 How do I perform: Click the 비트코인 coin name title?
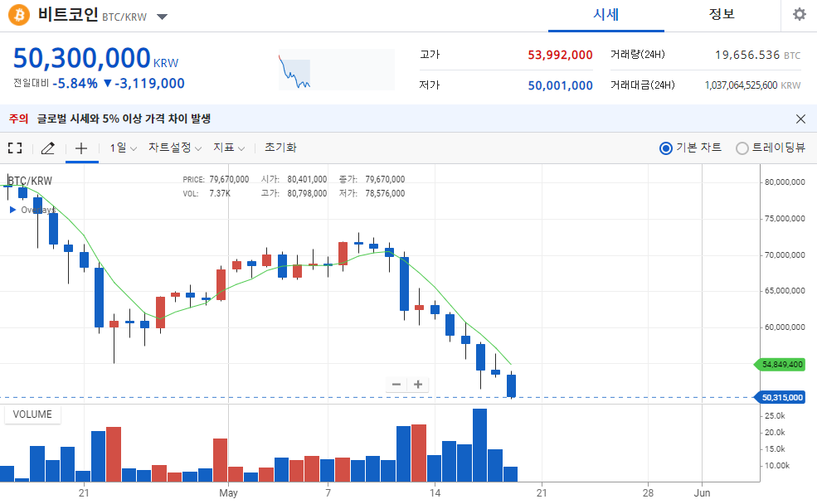pos(68,14)
